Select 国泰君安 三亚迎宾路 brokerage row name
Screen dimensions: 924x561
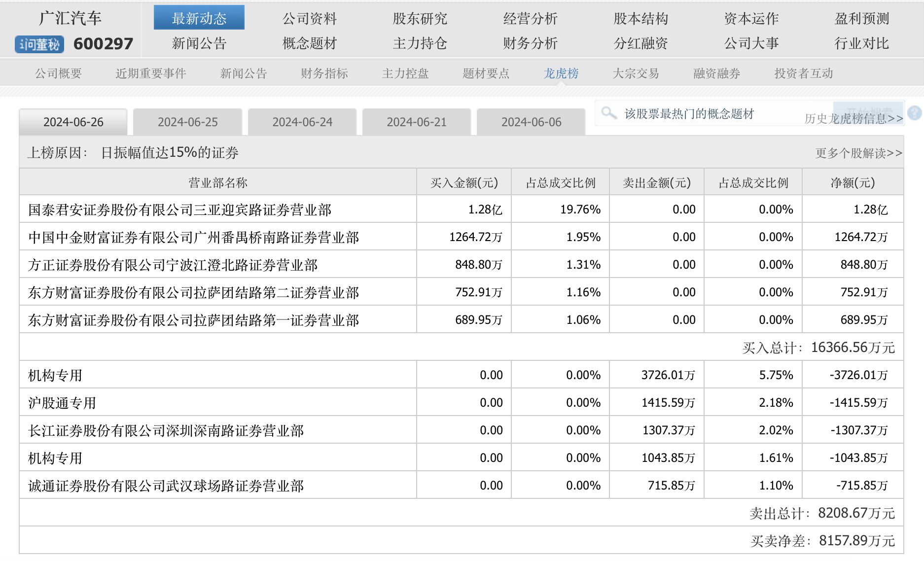point(179,210)
